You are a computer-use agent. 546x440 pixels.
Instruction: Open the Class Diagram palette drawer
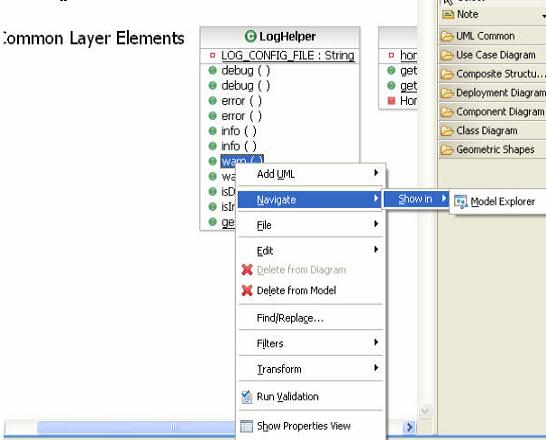point(492,131)
